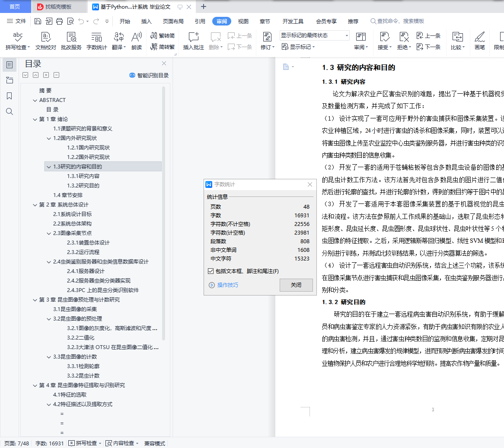Click 下一条 next change button near 拒绝
Image resolution: width=504 pixels, height=448 pixels.
coord(429,47)
